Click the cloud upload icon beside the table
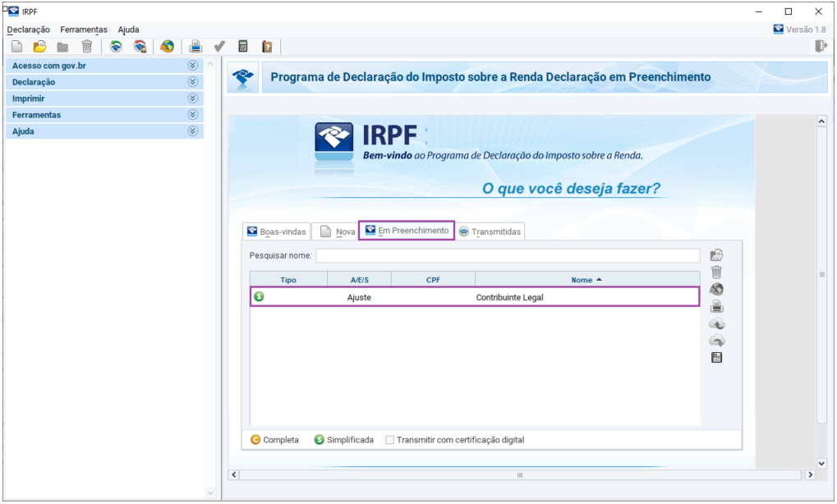This screenshot has height=504, width=837. [716, 323]
